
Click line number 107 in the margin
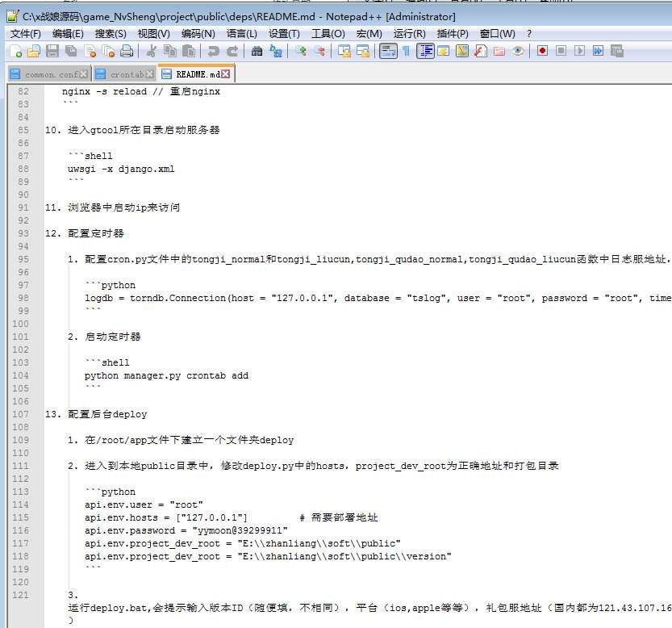click(x=21, y=414)
